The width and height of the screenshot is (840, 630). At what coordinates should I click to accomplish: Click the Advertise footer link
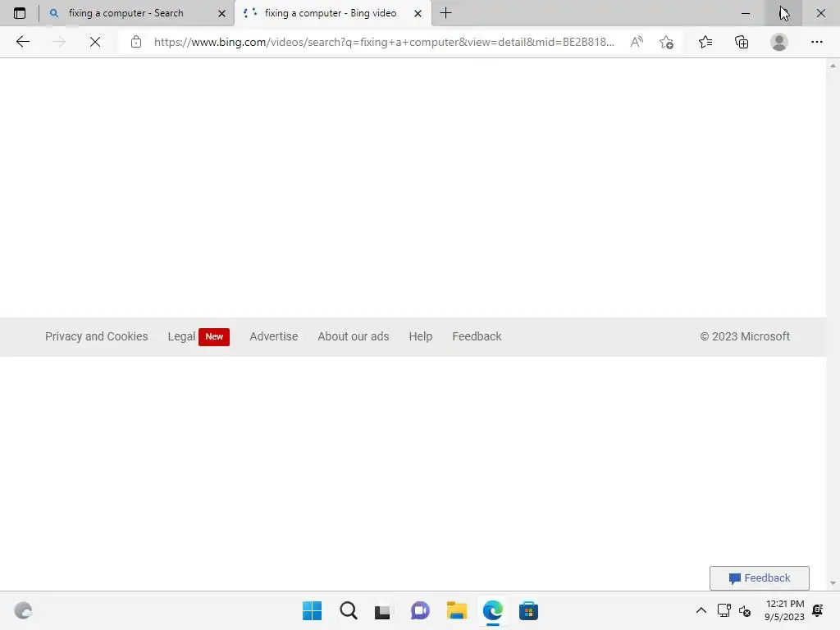point(274,336)
